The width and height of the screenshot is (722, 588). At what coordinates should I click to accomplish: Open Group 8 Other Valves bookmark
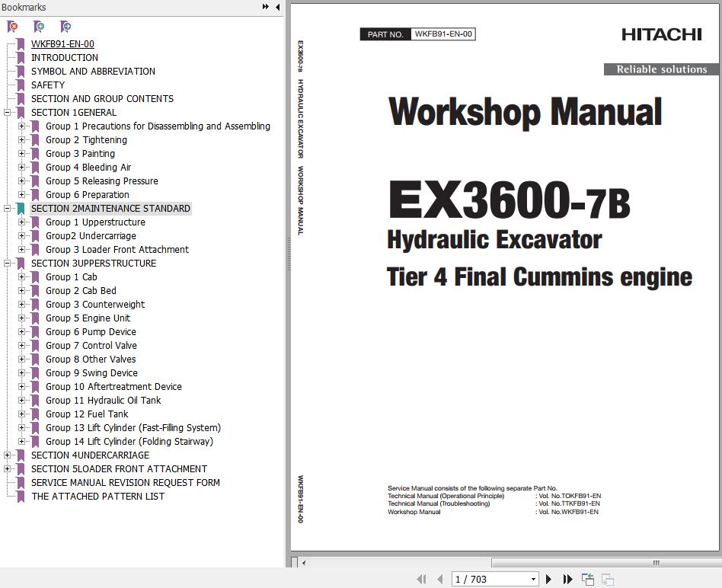91,360
